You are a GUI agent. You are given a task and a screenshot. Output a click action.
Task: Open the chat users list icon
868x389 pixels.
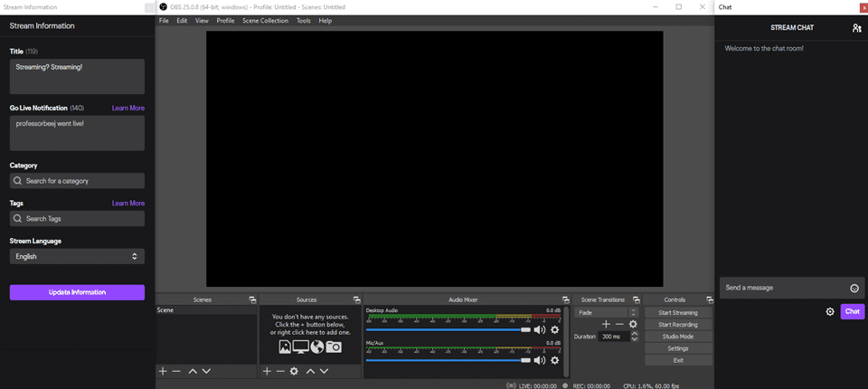click(856, 28)
